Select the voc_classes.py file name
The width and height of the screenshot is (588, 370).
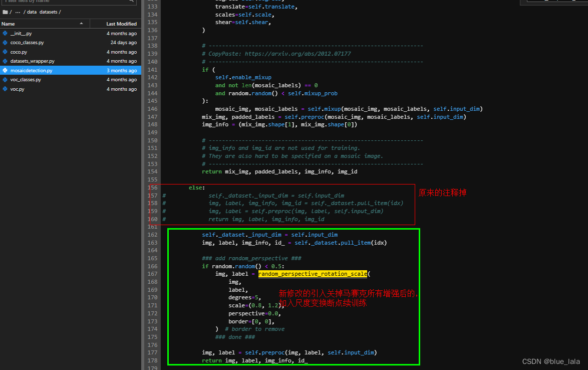pyautogui.click(x=26, y=80)
